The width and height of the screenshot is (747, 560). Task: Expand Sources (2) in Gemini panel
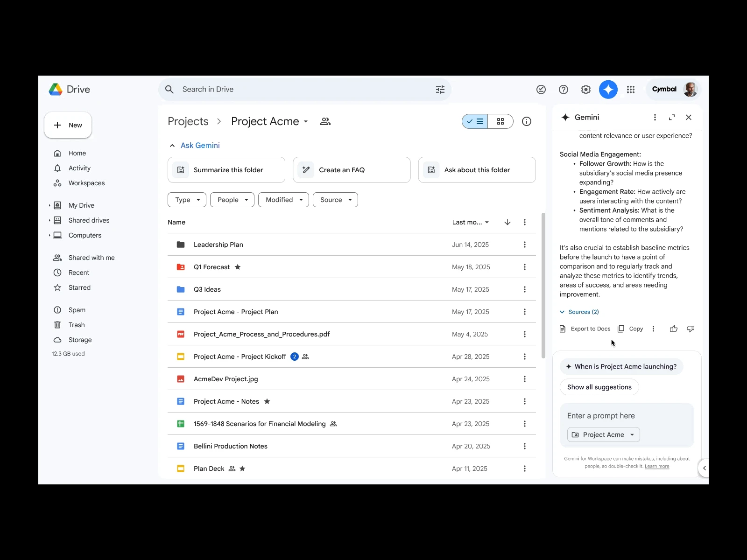(579, 312)
